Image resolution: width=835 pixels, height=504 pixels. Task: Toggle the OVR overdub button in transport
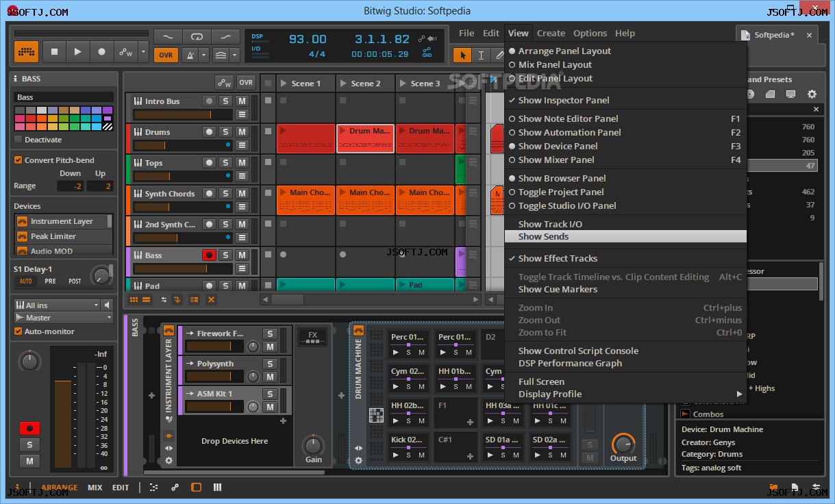165,55
